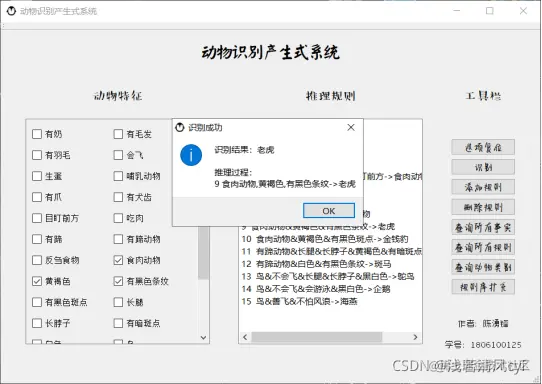Close the 识别成功 dialog with its X

(351, 128)
